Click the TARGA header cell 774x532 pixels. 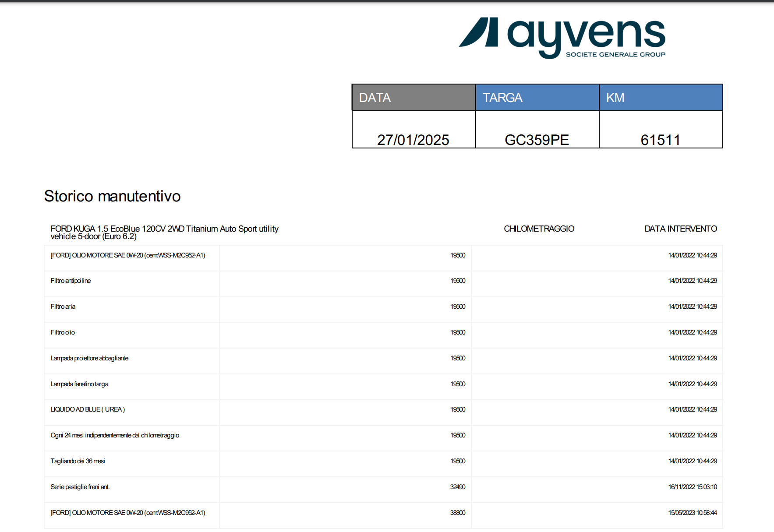point(537,98)
